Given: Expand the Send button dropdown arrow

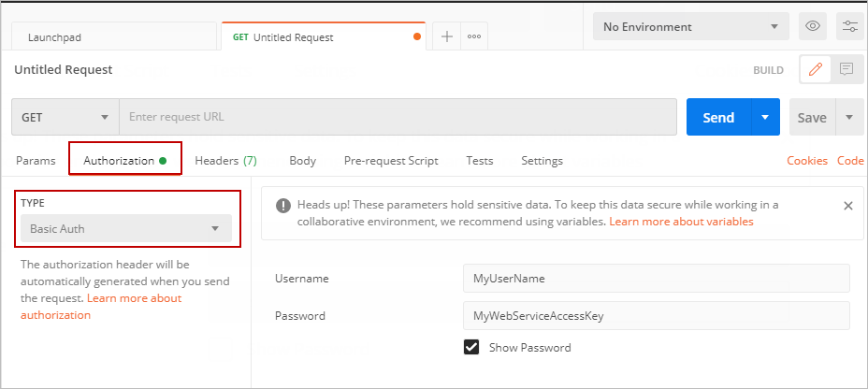Looking at the screenshot, I should [765, 118].
